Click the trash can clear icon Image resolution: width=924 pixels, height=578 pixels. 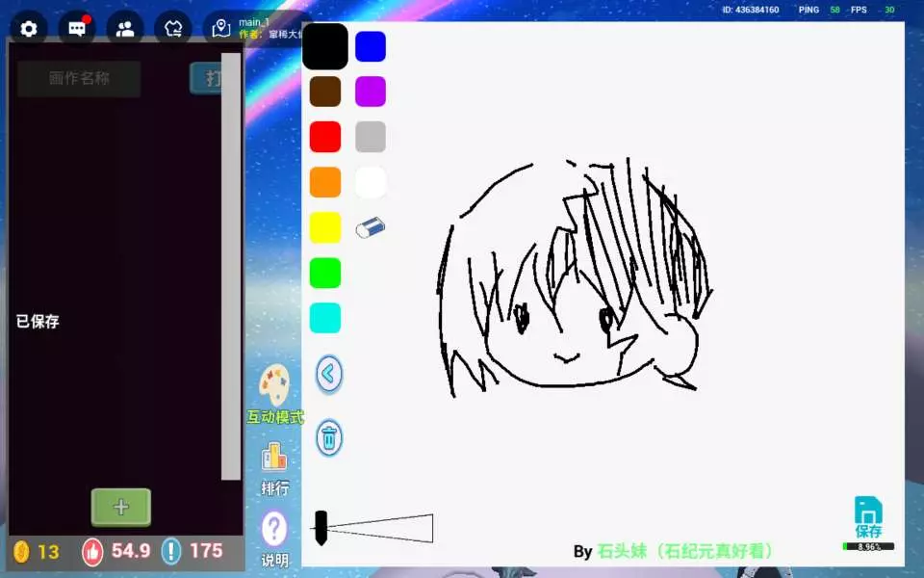tap(329, 437)
